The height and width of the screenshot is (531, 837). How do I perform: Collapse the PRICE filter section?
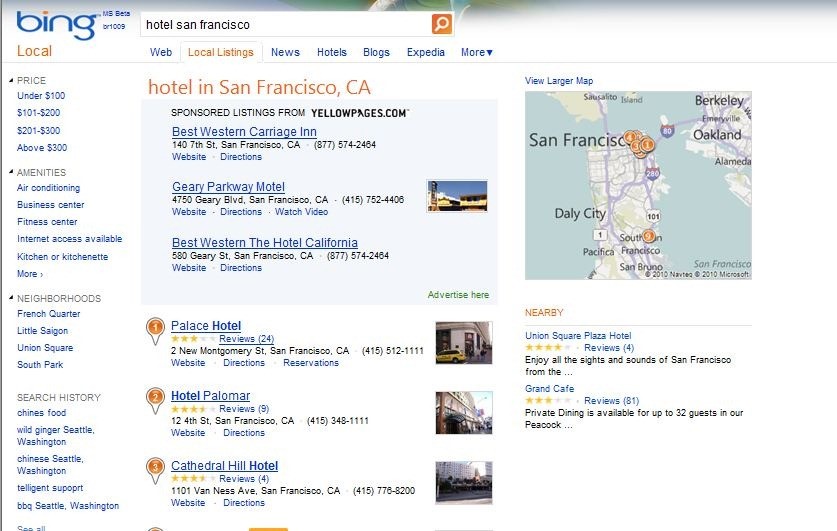[x=11, y=80]
